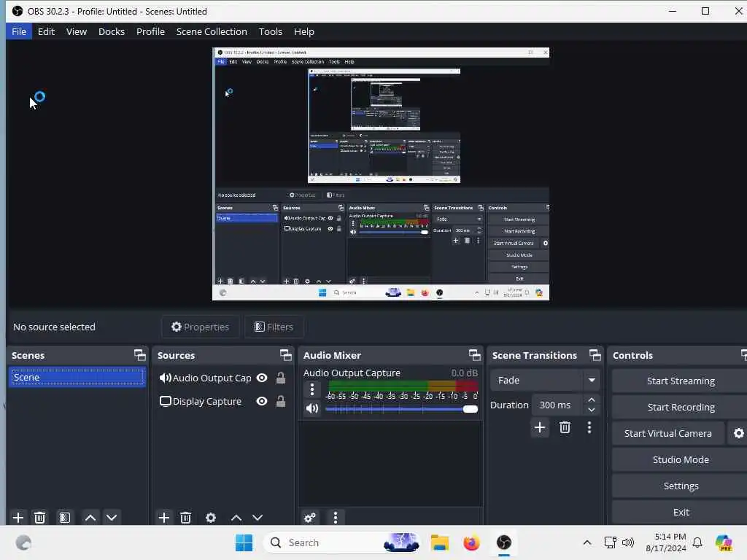The height and width of the screenshot is (560, 747).
Task: Open taskbar clock showing 5:14 PM
Action: pyautogui.click(x=665, y=542)
